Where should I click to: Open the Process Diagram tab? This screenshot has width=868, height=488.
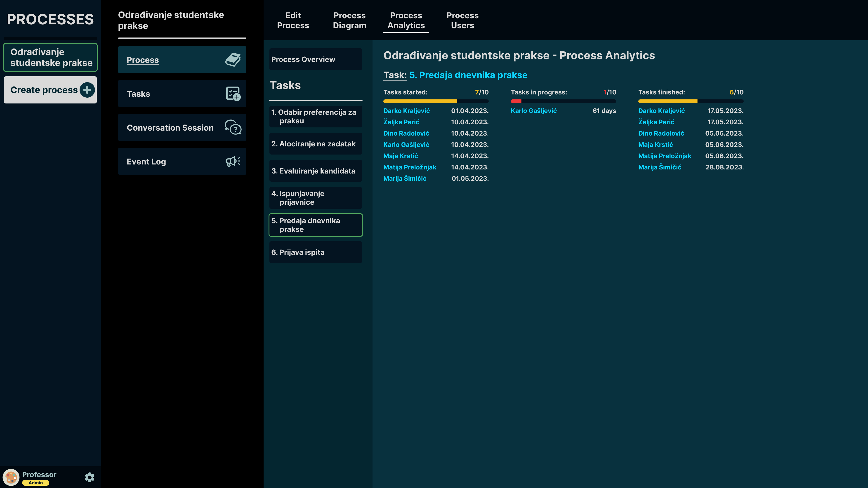click(349, 21)
